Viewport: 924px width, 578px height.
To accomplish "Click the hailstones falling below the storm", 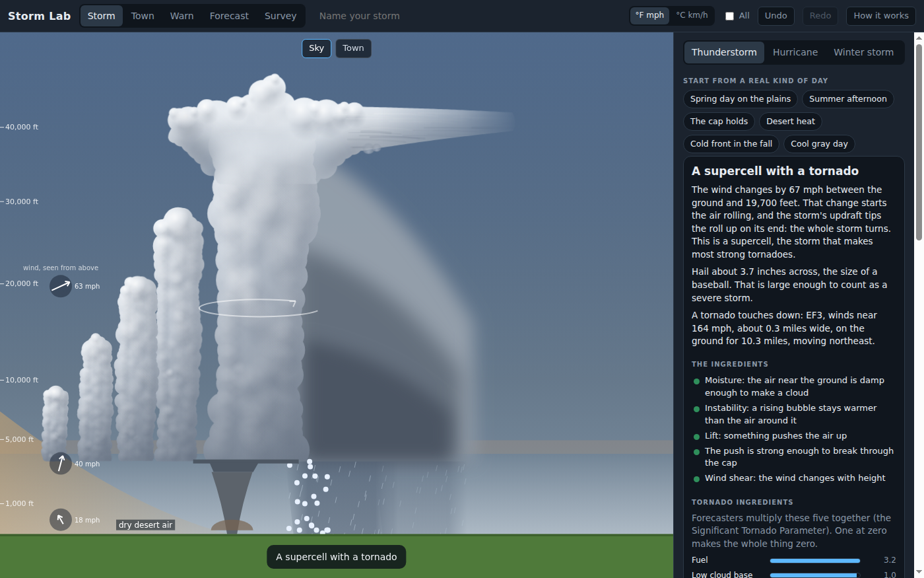I will (308, 497).
